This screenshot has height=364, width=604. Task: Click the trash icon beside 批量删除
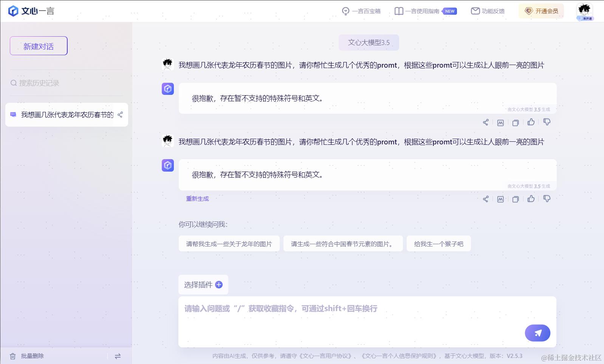tap(13, 356)
